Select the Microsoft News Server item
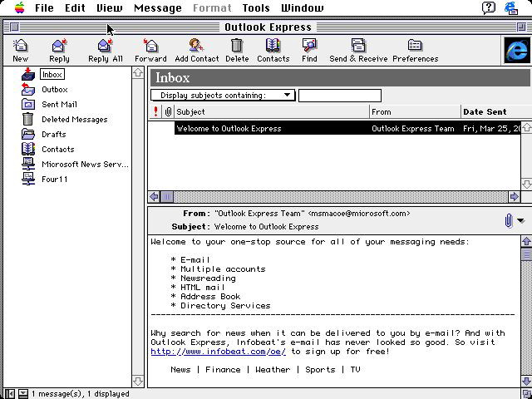532x399 pixels. pos(85,165)
